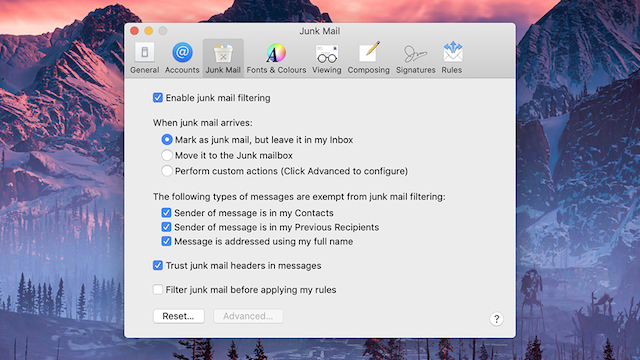Click the exempt from junk filtering heading text
The image size is (640, 360).
click(299, 197)
